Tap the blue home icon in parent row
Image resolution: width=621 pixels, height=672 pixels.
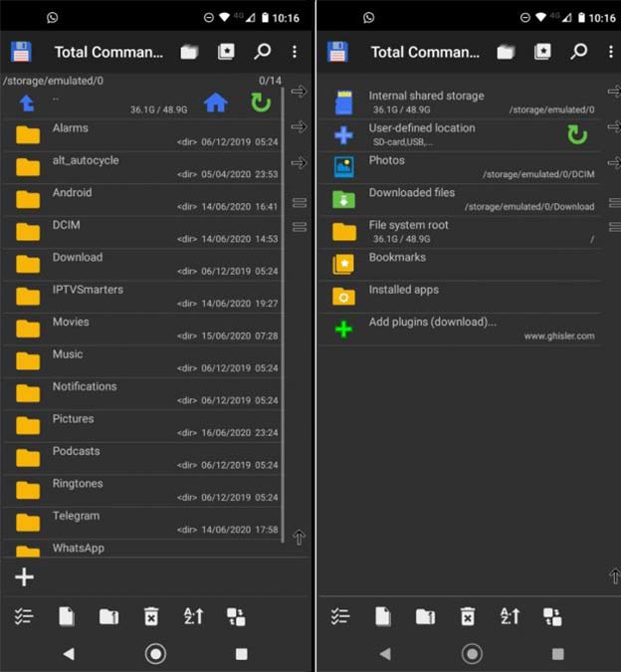pos(216,102)
